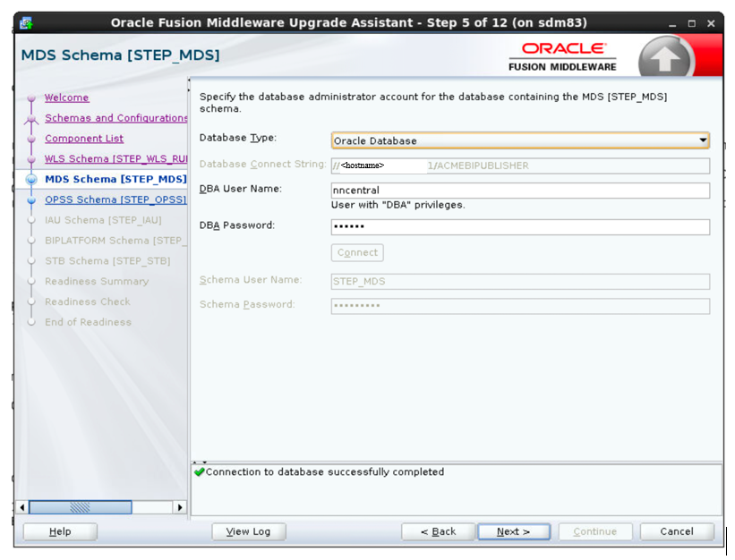
Task: Click the 'Schema User Name:' label
Action: tap(251, 279)
